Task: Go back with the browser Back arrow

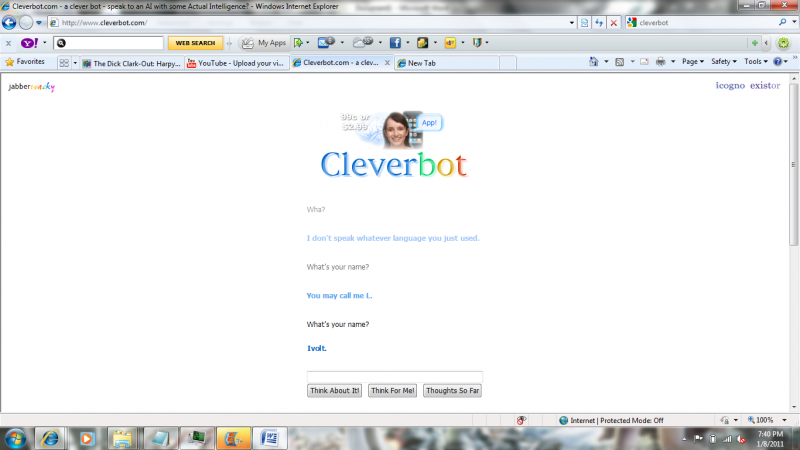Action: [x=9, y=22]
